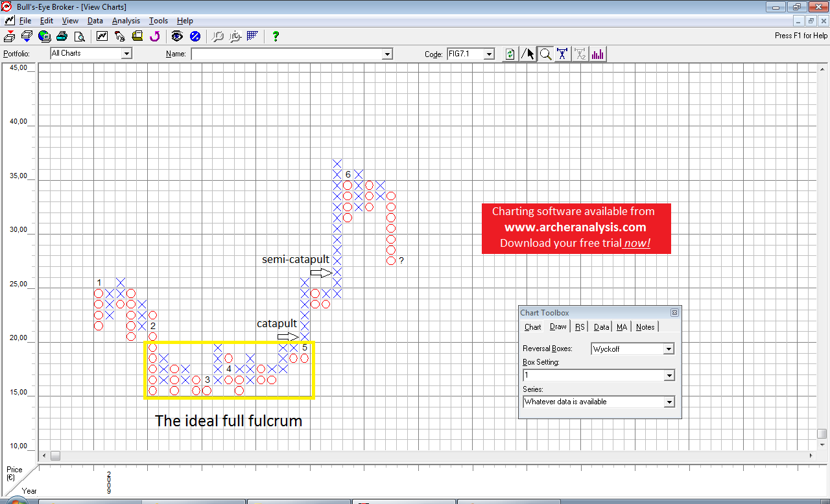Toggle the blue X-axis scaling tool button
Image resolution: width=830 pixels, height=504 pixels.
coord(563,54)
